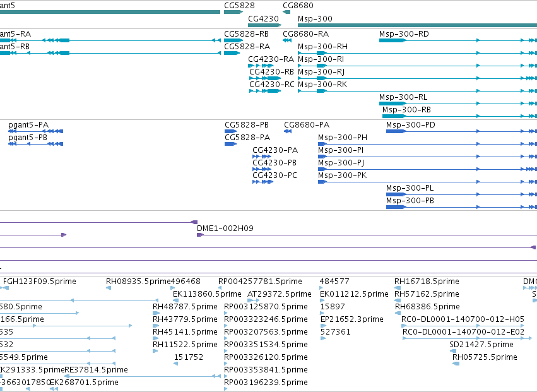
Task: Select cDNA RC0-DL0001-140700-012-H05
Action: pyautogui.click(x=463, y=319)
